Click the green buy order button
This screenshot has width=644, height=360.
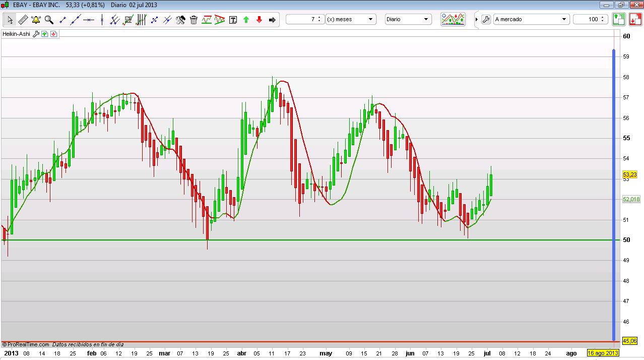pos(618,19)
